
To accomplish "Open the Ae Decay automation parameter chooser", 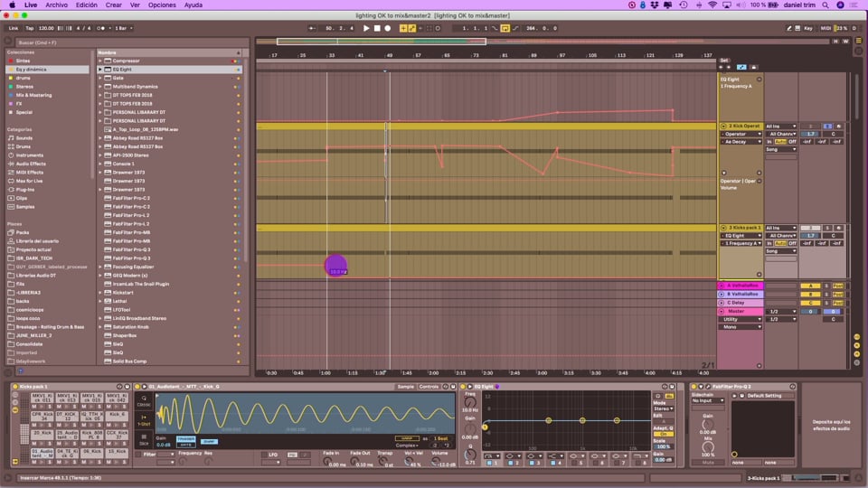I will click(x=741, y=142).
